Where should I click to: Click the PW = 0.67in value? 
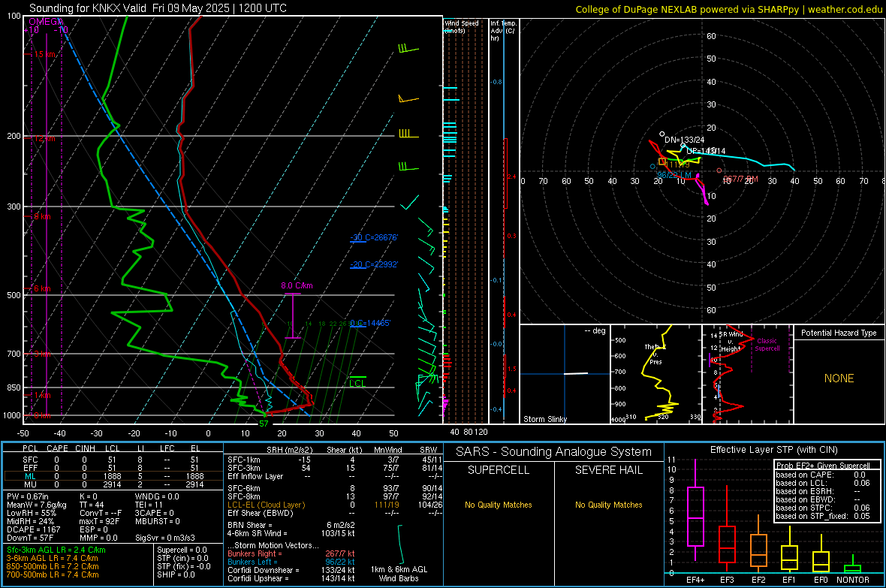point(28,496)
